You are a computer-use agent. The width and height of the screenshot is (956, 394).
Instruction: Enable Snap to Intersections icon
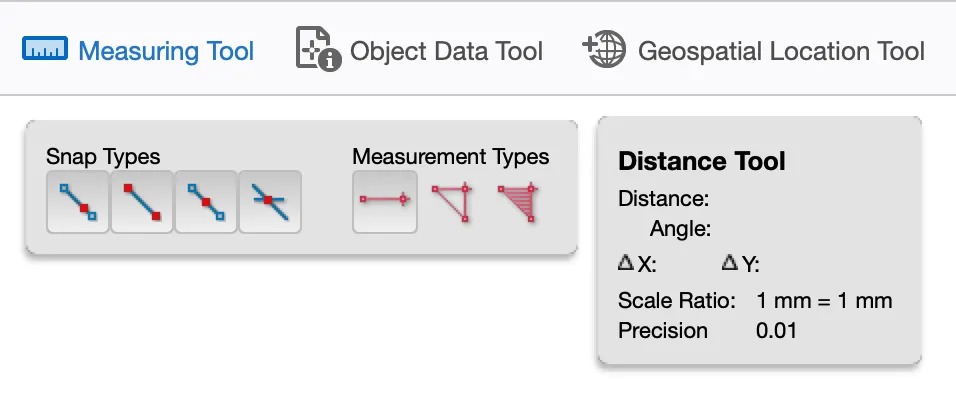pos(270,202)
